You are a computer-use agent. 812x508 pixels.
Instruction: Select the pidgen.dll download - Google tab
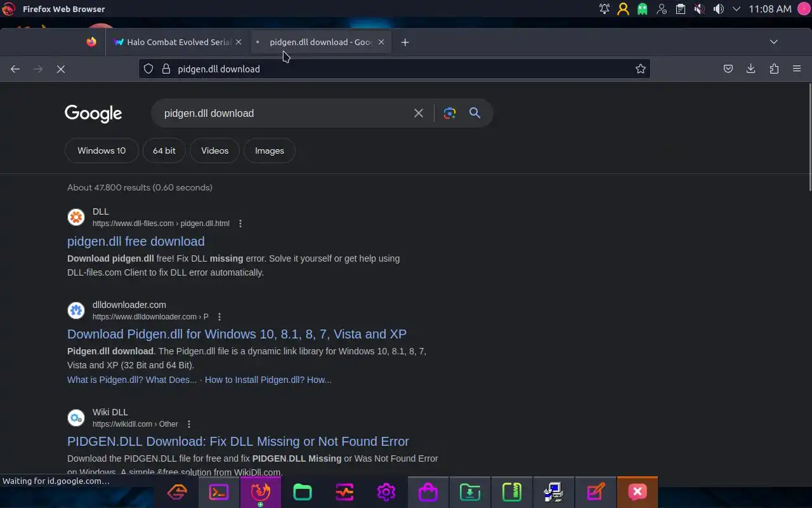pyautogui.click(x=321, y=42)
